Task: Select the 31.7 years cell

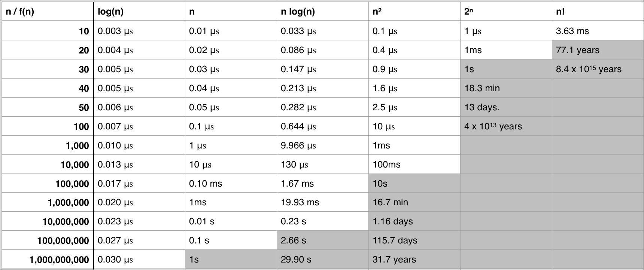Action: (x=414, y=260)
